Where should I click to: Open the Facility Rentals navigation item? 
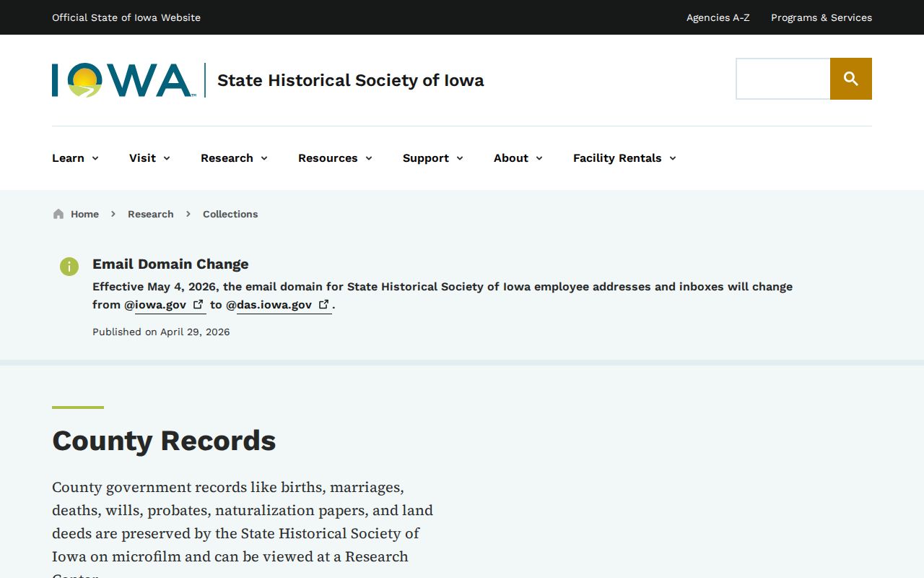pyautogui.click(x=617, y=158)
